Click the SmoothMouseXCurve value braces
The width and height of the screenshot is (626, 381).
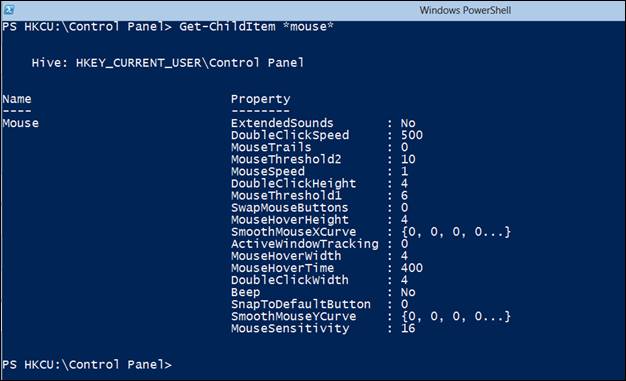click(456, 232)
